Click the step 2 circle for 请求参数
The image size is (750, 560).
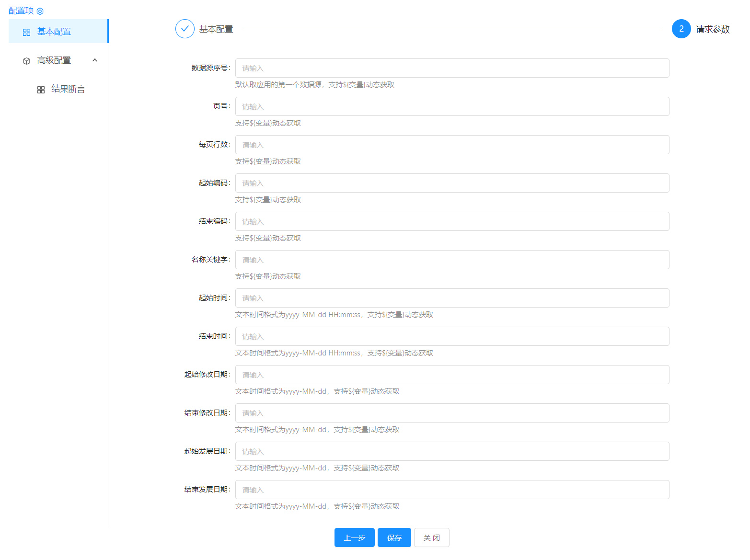[681, 29]
